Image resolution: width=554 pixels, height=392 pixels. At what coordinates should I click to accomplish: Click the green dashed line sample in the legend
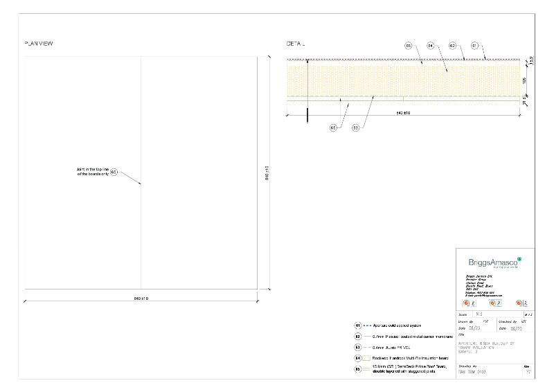pyautogui.click(x=367, y=348)
